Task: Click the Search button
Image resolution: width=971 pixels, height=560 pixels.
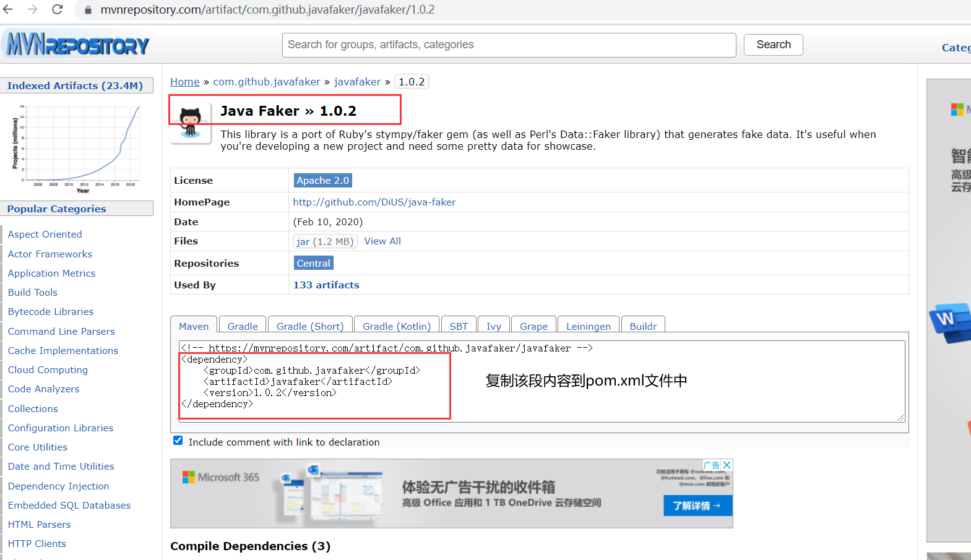Action: tap(774, 45)
